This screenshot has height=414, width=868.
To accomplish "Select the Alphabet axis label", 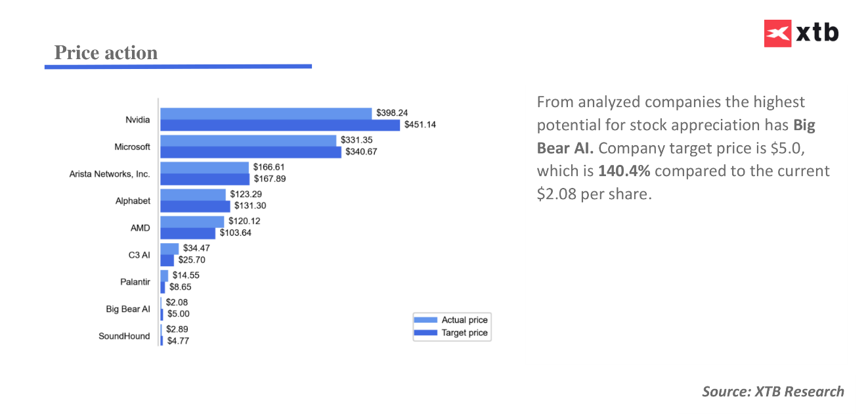I will [x=133, y=201].
